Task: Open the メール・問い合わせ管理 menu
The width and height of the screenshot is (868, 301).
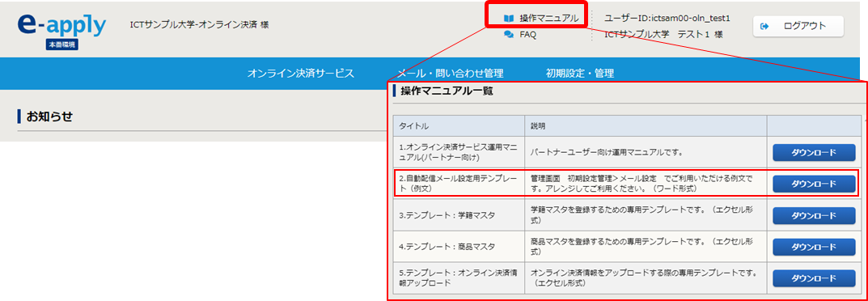Action: [450, 73]
